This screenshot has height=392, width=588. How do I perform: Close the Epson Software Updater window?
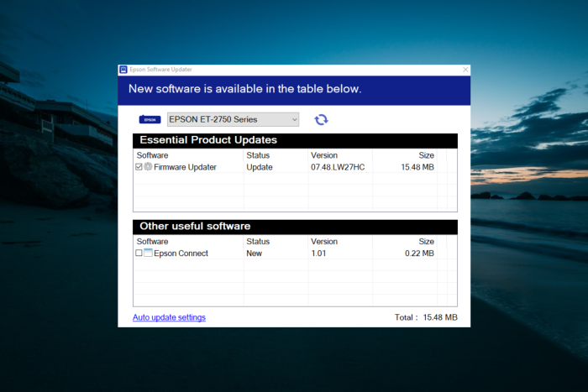coord(465,70)
